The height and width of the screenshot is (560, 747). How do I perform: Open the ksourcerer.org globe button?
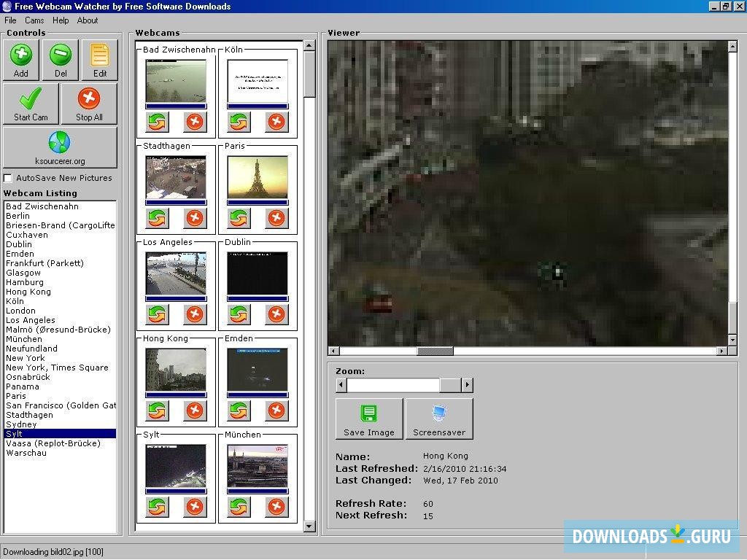(x=60, y=147)
